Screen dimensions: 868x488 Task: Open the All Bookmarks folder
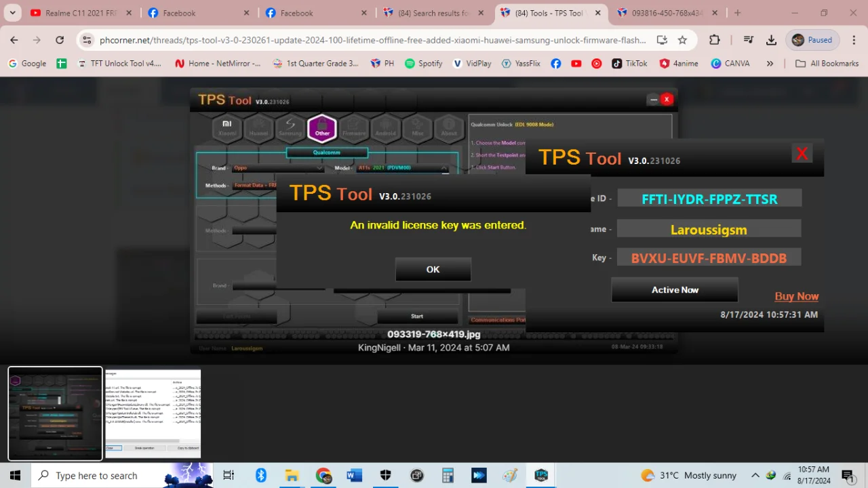pyautogui.click(x=827, y=63)
